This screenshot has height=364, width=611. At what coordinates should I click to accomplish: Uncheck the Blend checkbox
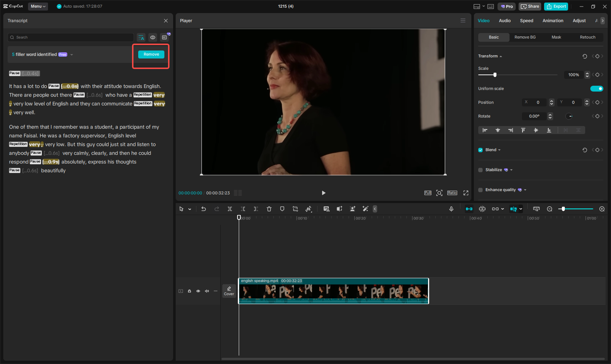480,150
